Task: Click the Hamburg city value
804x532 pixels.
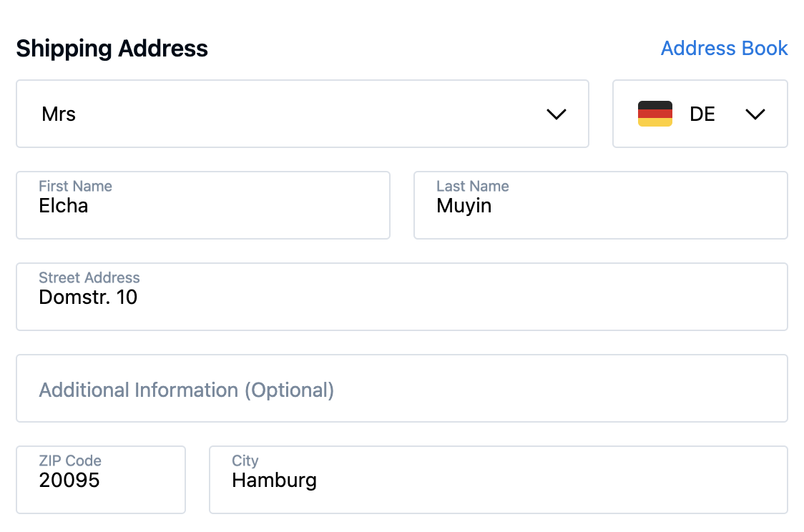Action: 274,480
